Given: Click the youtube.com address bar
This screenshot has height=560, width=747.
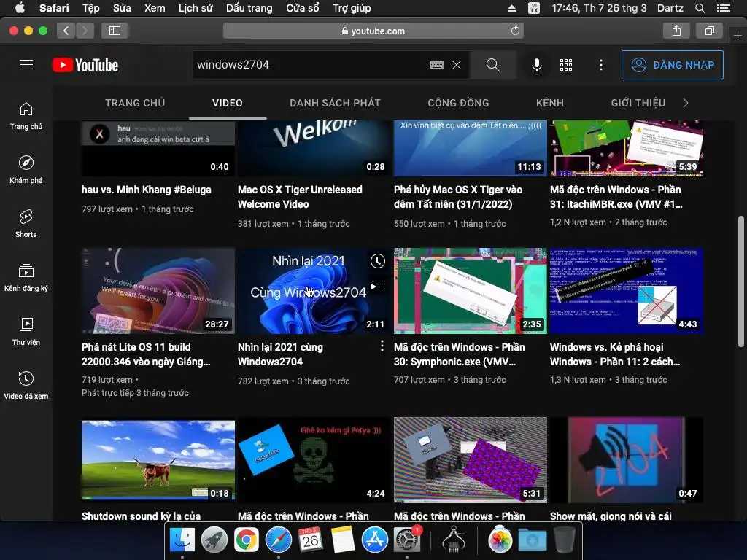Looking at the screenshot, I should pyautogui.click(x=373, y=31).
